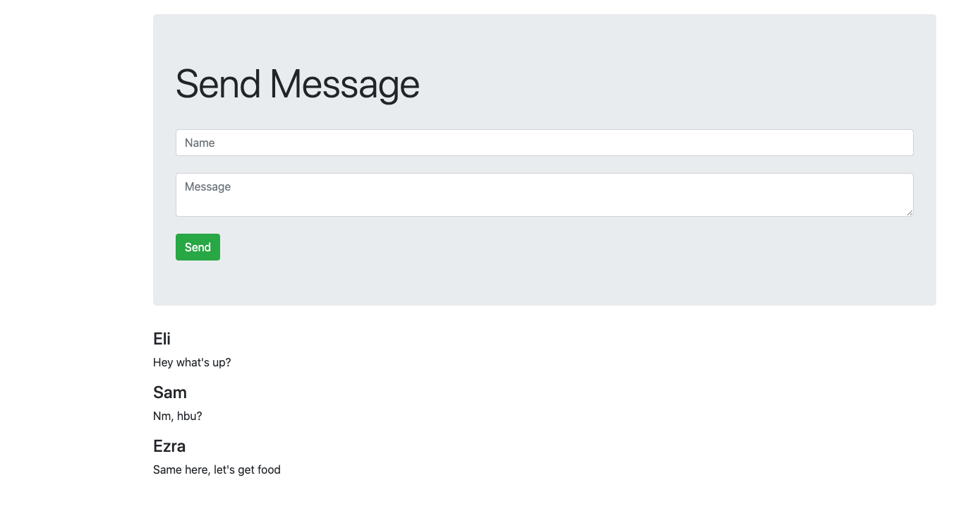Click the Message box resize handle
The image size is (980, 509).
[x=909, y=212]
